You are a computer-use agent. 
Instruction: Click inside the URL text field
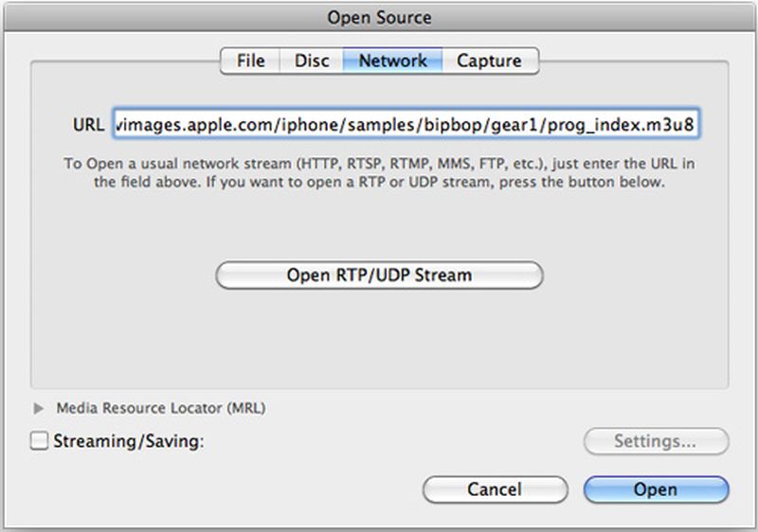click(x=406, y=124)
